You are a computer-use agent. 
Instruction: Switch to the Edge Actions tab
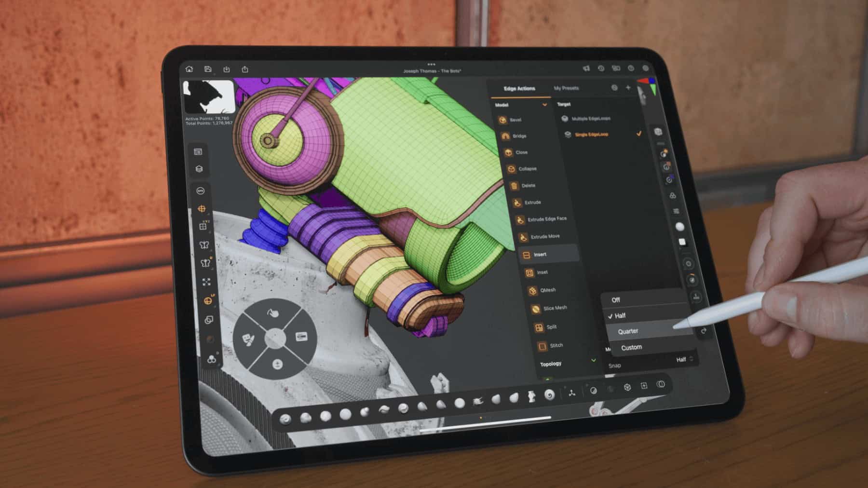tap(519, 89)
